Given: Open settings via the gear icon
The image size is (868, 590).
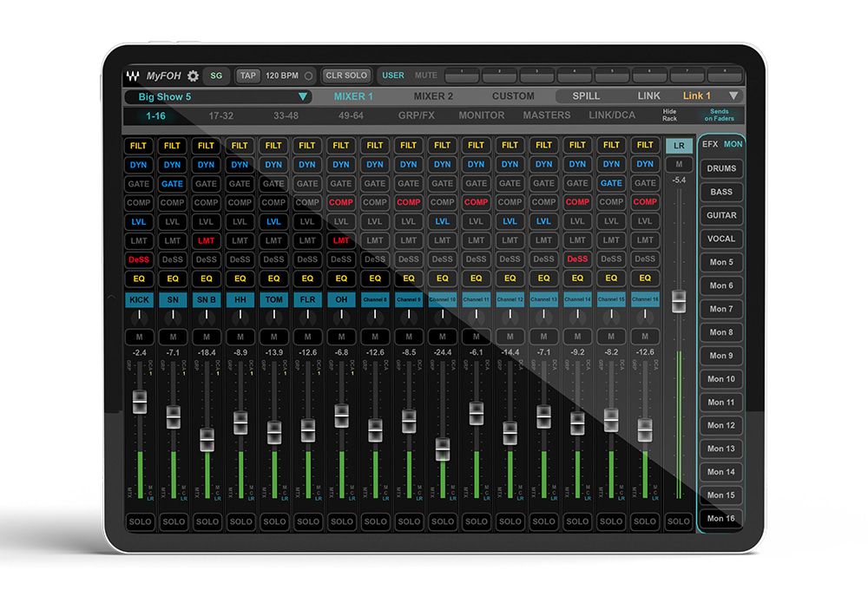Looking at the screenshot, I should pos(193,76).
